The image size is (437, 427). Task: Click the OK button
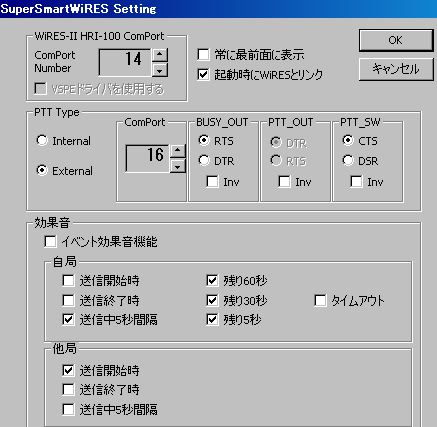pyautogui.click(x=396, y=40)
